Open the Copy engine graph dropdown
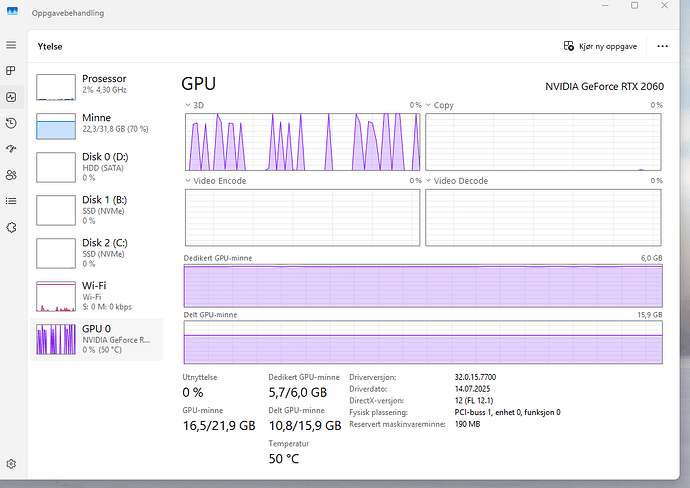Screen dimensions: 690x488 coord(429,105)
